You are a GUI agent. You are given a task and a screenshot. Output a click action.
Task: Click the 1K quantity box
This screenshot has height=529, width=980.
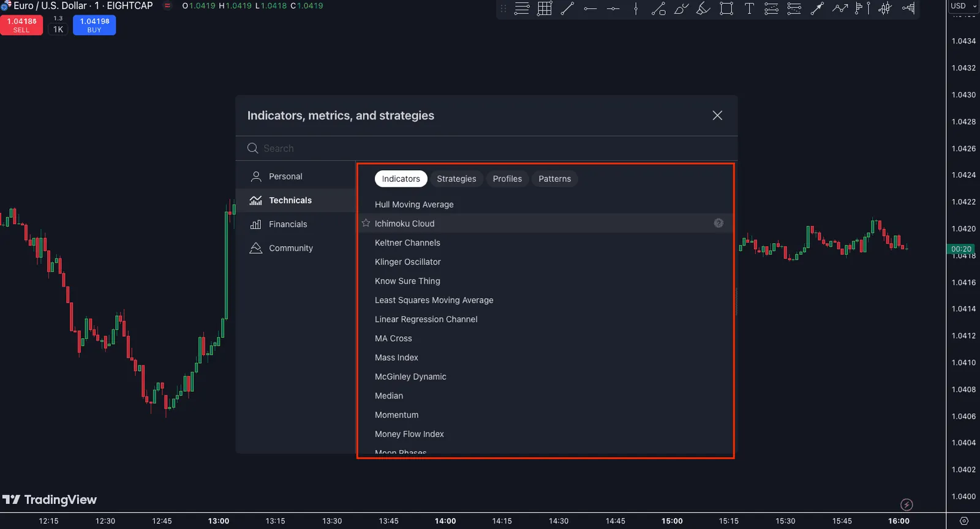pyautogui.click(x=58, y=29)
